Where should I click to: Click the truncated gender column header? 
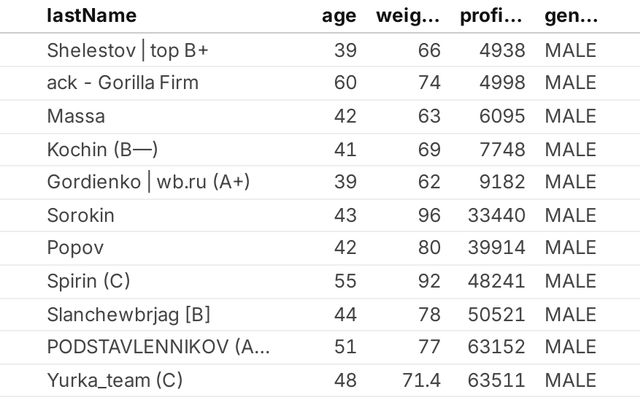(x=571, y=16)
